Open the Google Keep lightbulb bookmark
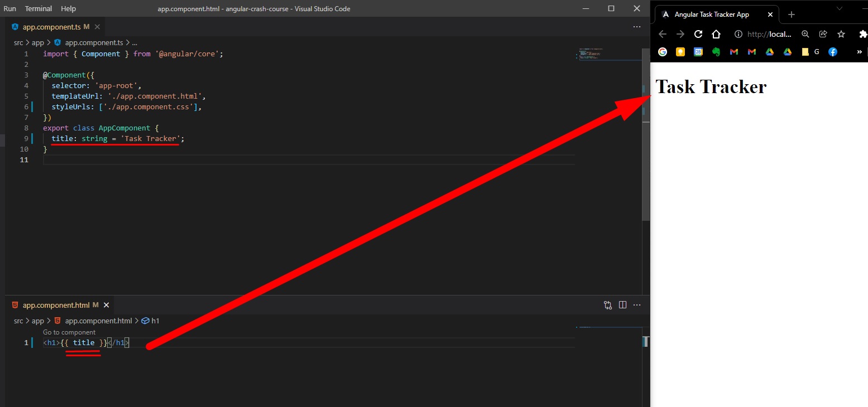Image resolution: width=868 pixels, height=407 pixels. 680,52
